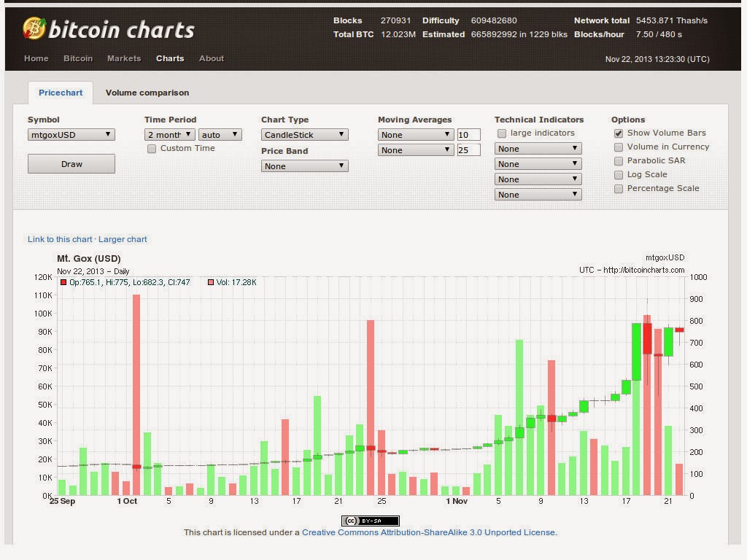Viewport: 747px width, 560px height.
Task: Enable Volume in Currency option
Action: 619,147
